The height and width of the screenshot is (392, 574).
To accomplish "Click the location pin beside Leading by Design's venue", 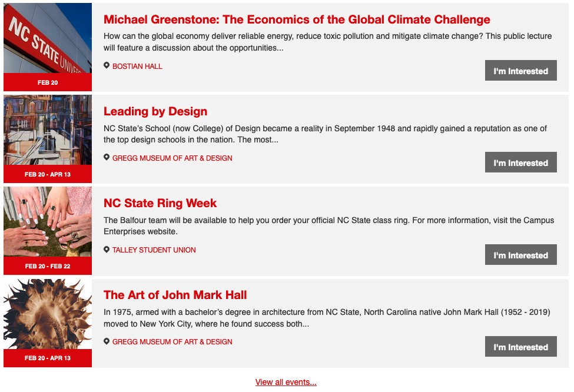I will click(x=107, y=157).
